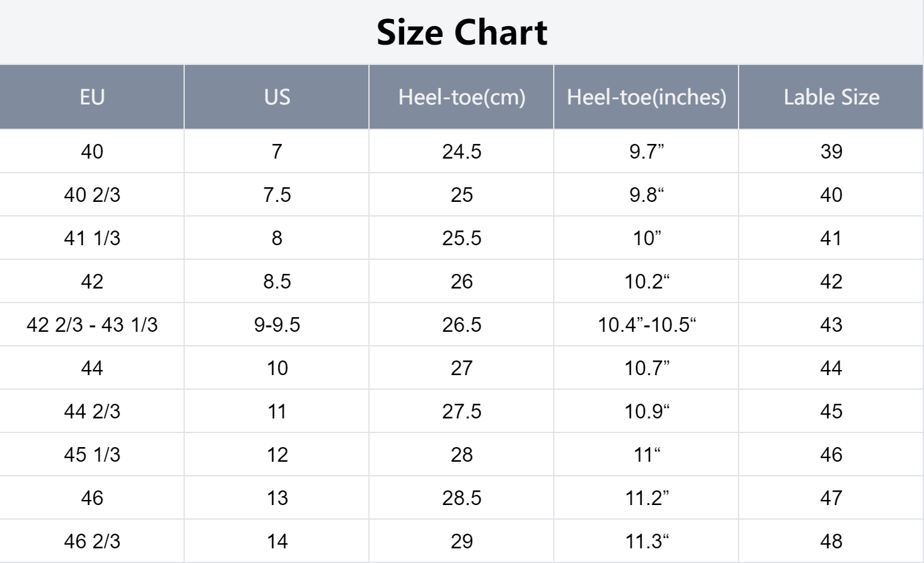Select the US 9-9.5 cell

pos(277,324)
